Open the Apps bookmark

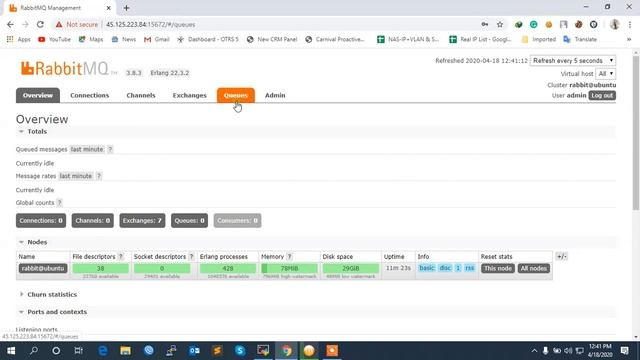(19, 39)
